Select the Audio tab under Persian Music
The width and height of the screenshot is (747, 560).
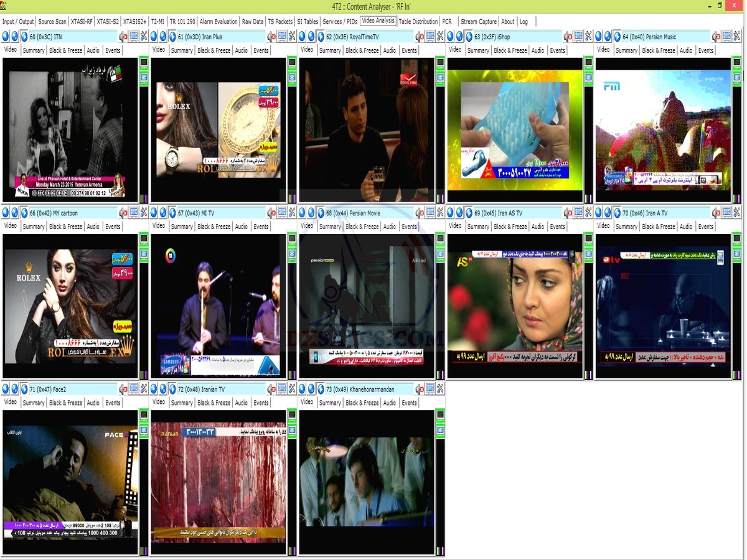[x=686, y=50]
